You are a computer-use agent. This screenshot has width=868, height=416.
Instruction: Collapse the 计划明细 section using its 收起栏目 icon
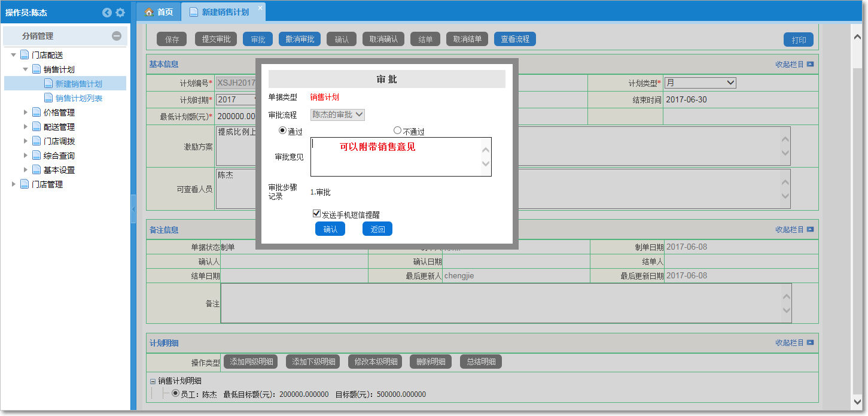tap(811, 343)
